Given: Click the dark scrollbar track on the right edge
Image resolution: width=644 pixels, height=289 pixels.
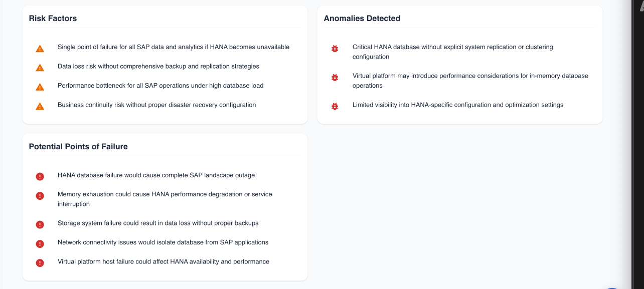Looking at the screenshot, I should 638,144.
